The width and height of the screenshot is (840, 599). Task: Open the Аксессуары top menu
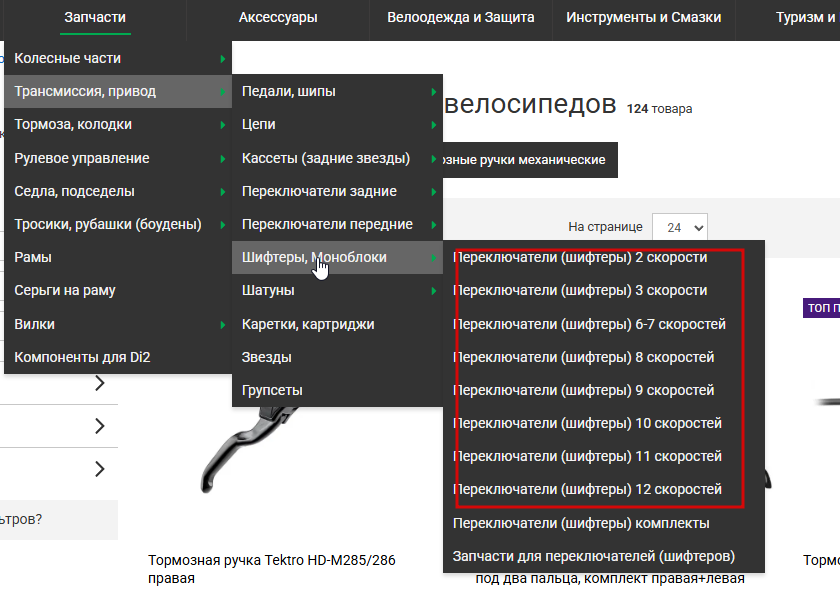278,18
